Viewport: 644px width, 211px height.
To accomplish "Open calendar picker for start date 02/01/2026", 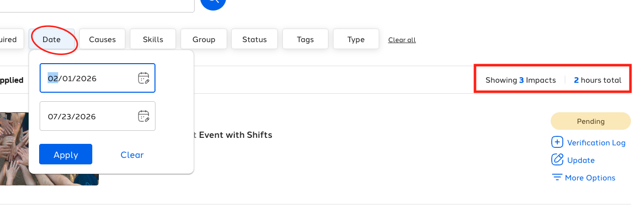I will (x=144, y=78).
